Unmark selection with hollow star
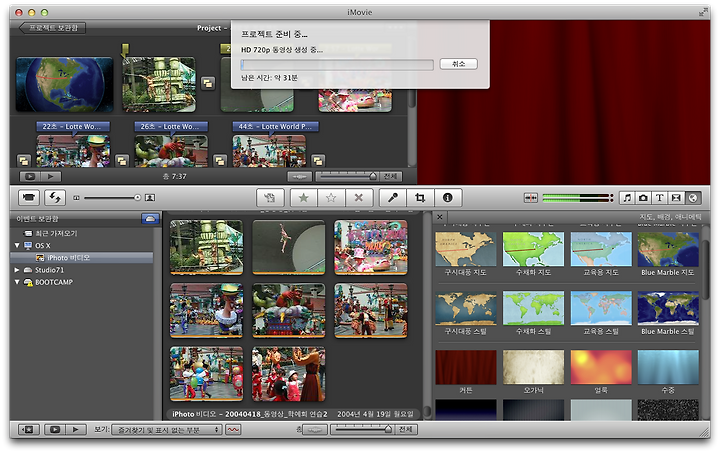 click(x=331, y=198)
